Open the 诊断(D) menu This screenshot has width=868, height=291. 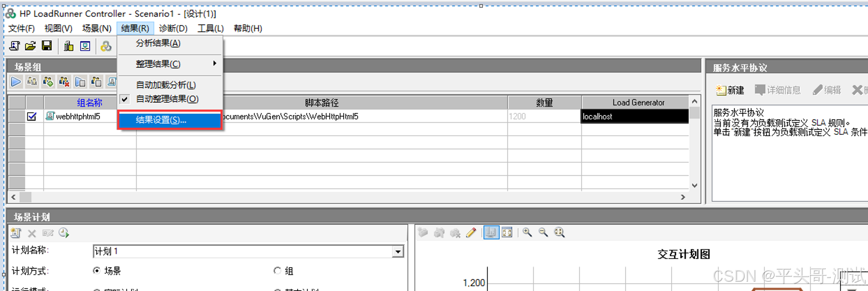(x=173, y=28)
